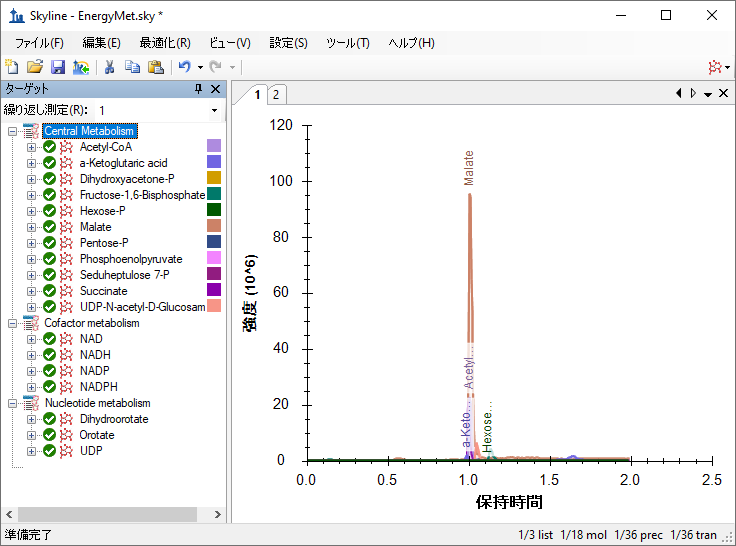
Task: Open the undo history dropdown arrow
Action: pyautogui.click(x=200, y=68)
